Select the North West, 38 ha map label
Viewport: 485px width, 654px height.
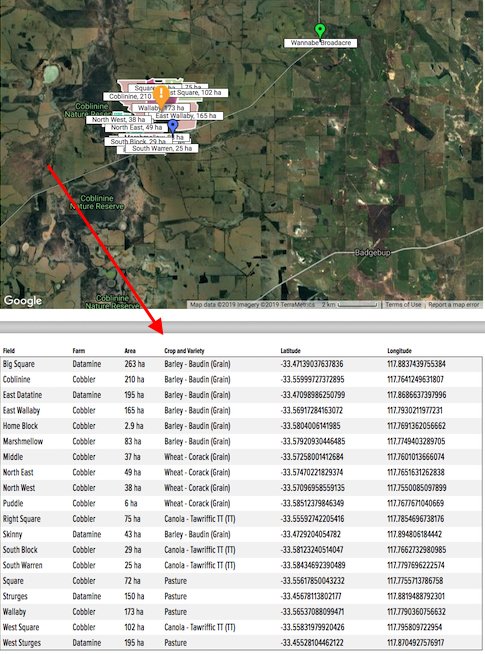(118, 120)
